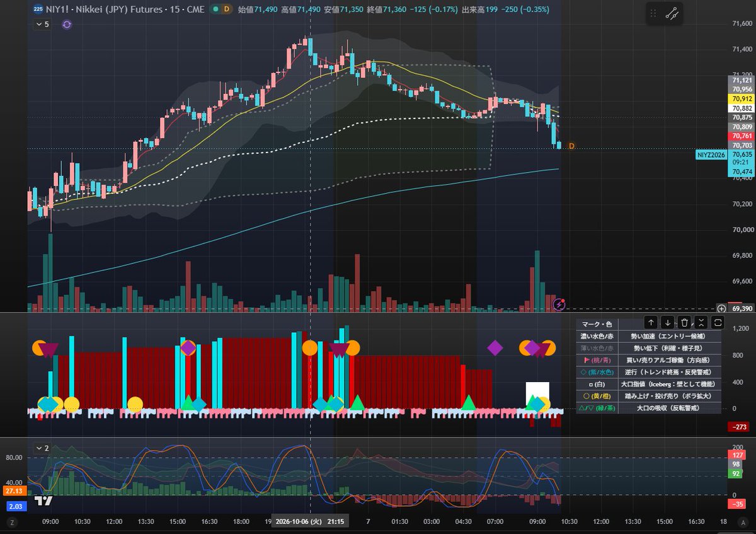This screenshot has width=756, height=534.
Task: Delete the pane with the trash icon
Action: (685, 322)
